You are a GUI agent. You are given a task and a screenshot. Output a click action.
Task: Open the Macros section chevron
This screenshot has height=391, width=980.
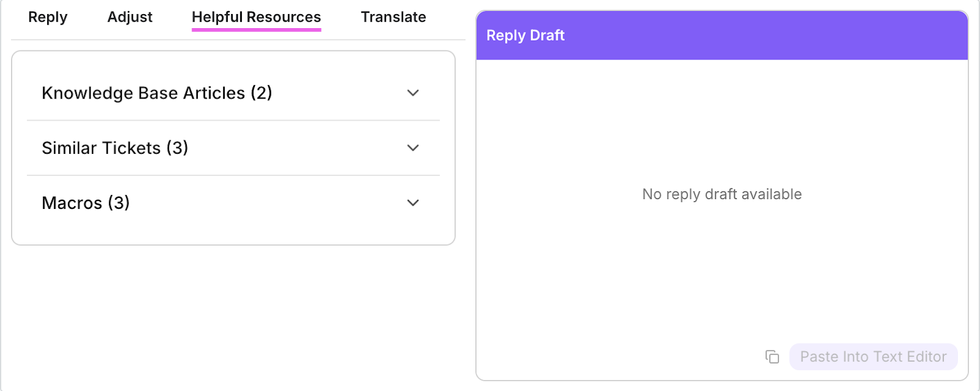(413, 203)
